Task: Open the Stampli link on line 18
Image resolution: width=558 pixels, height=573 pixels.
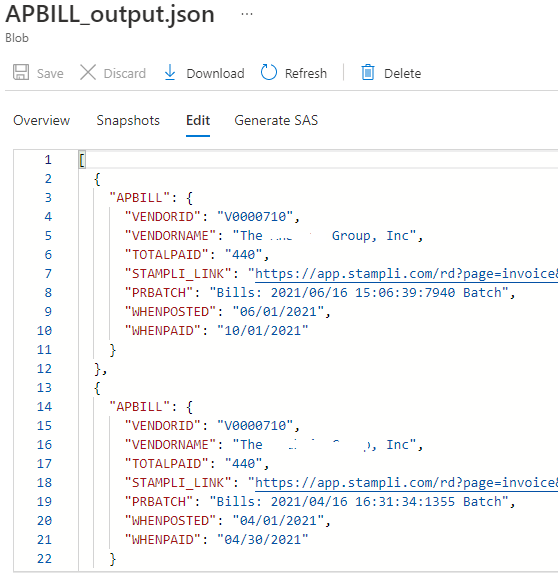Action: (406, 483)
